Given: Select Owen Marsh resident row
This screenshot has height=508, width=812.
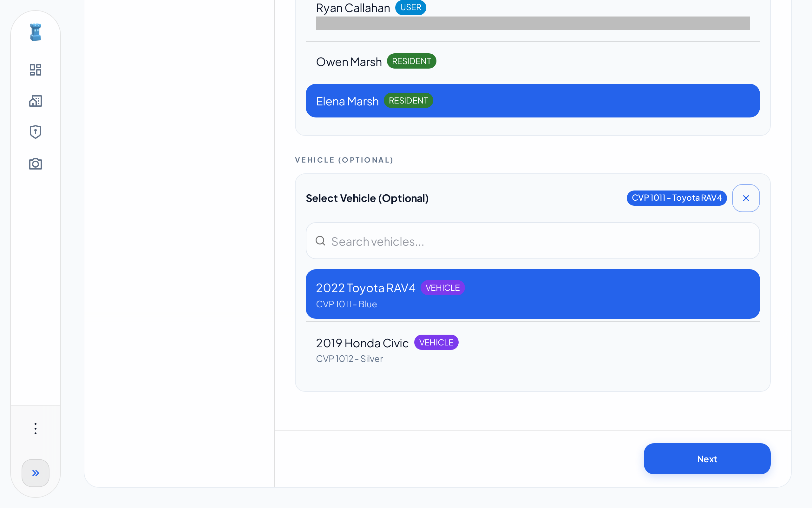Looking at the screenshot, I should coord(533,62).
